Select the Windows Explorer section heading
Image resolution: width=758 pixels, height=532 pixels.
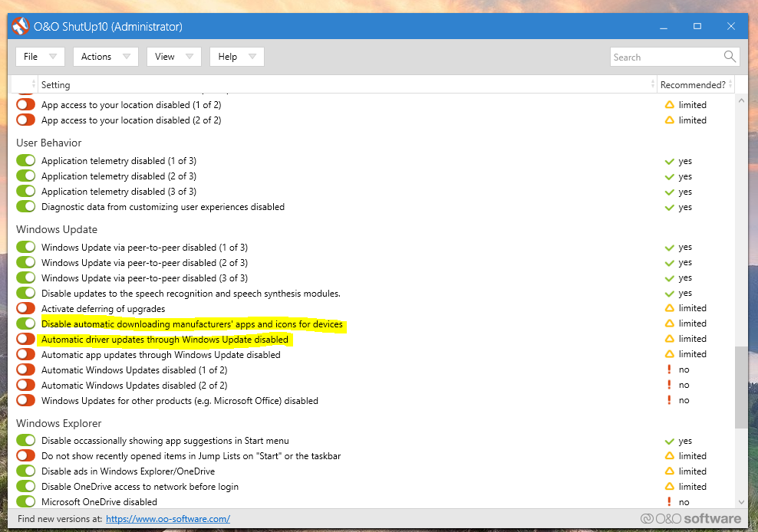[x=58, y=423]
